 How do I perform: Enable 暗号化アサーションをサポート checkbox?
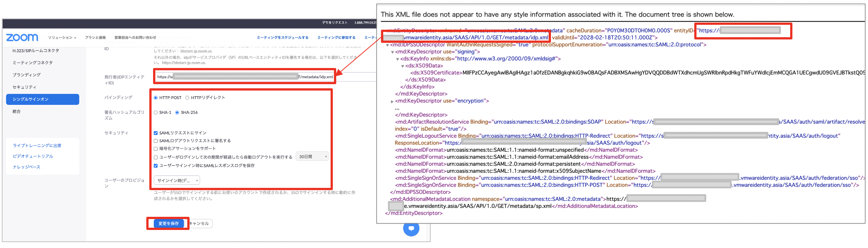pos(156,149)
